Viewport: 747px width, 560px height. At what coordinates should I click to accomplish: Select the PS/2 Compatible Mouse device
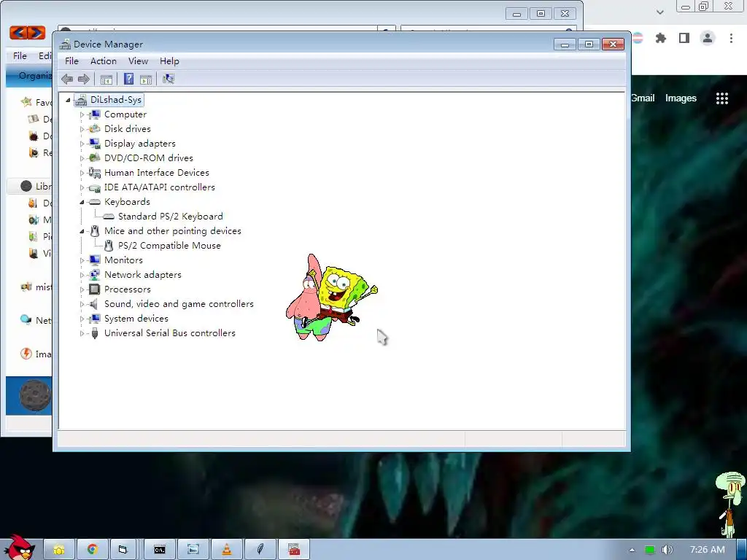coord(169,245)
